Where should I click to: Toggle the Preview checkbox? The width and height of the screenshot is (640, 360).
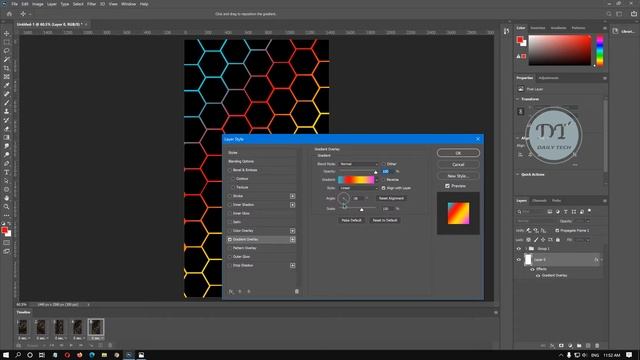tap(447, 186)
